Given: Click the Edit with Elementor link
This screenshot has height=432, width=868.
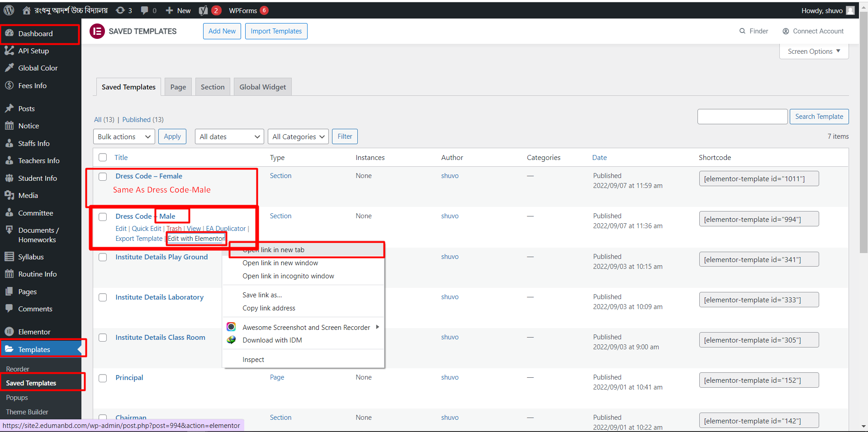Looking at the screenshot, I should (x=196, y=239).
